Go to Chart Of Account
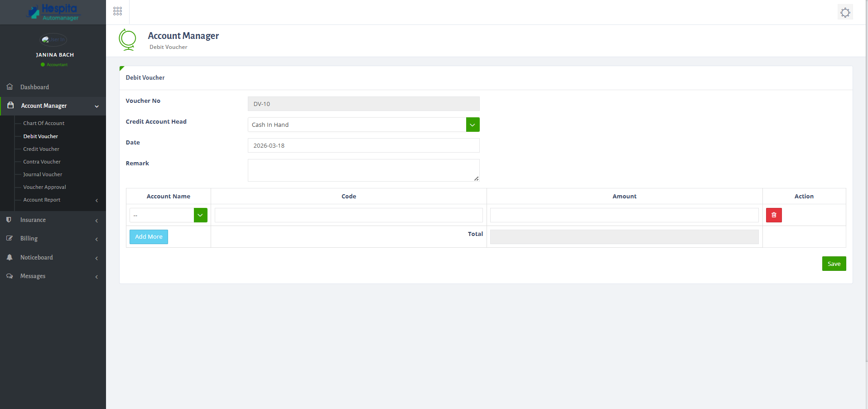This screenshot has height=409, width=868. coord(43,123)
